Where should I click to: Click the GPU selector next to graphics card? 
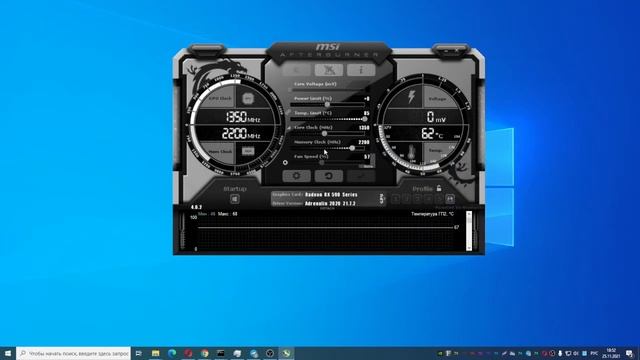coord(382,199)
